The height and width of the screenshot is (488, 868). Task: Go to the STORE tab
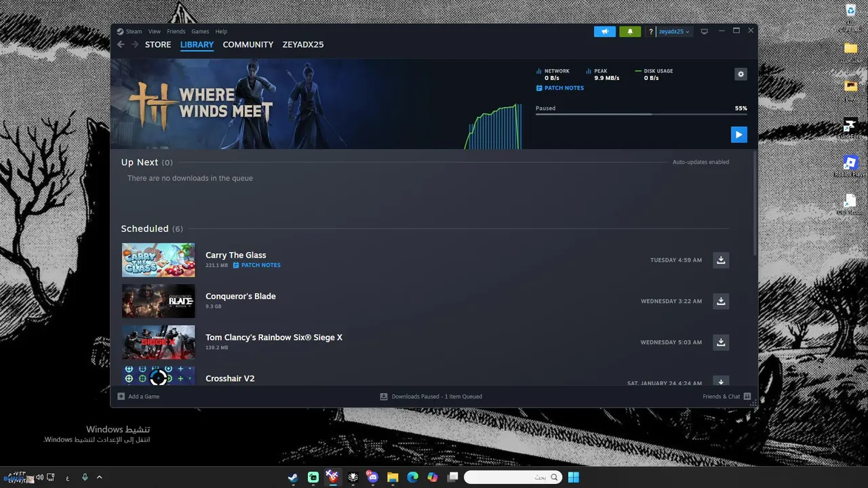(158, 45)
